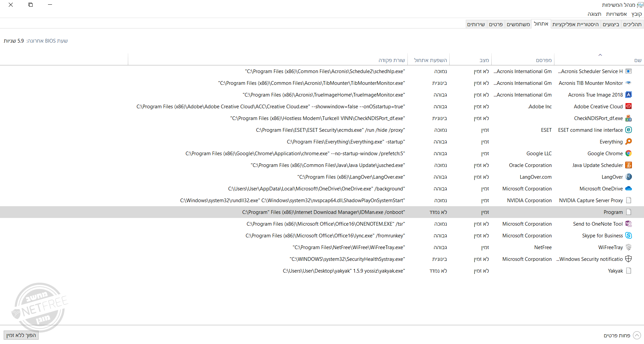644x344 pixels.
Task: Click the Java Update Scheduler icon
Action: tap(629, 165)
